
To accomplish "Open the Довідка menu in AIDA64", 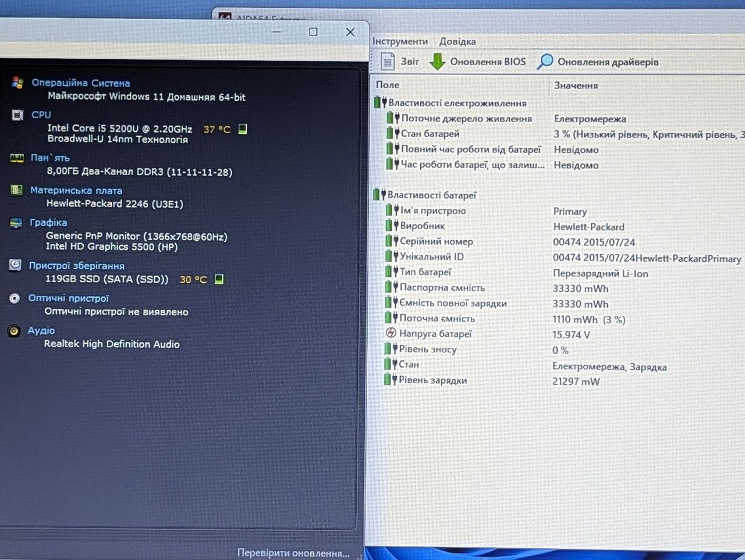I will click(x=457, y=41).
